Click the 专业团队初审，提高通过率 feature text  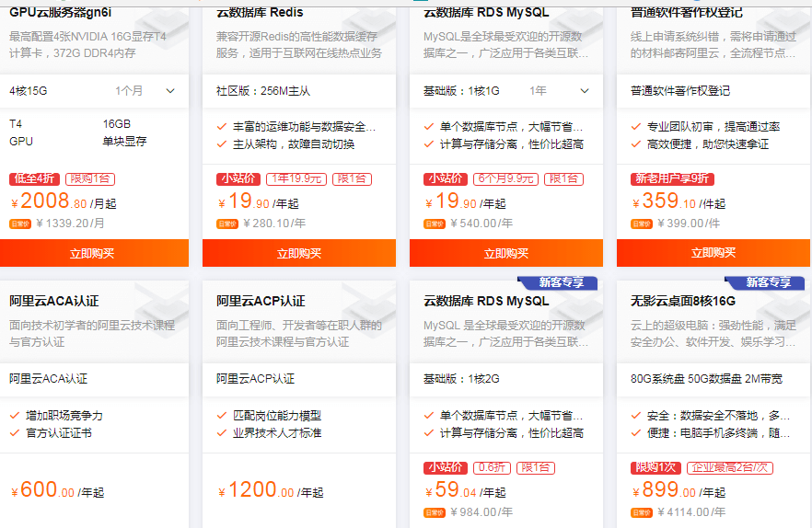(x=713, y=127)
